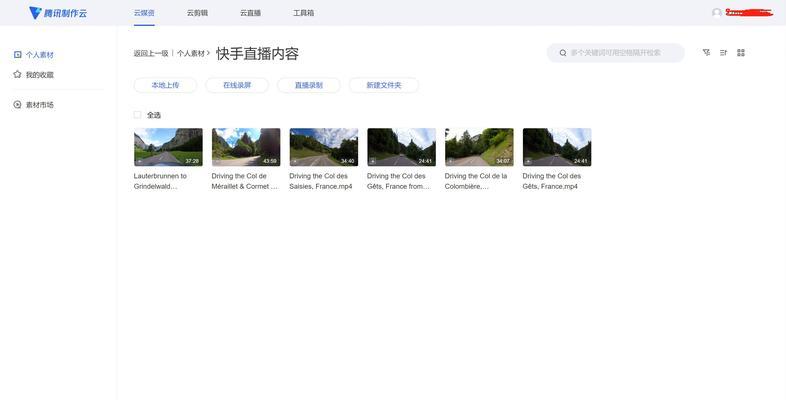Click file name Col de la Colombière

[476, 181]
